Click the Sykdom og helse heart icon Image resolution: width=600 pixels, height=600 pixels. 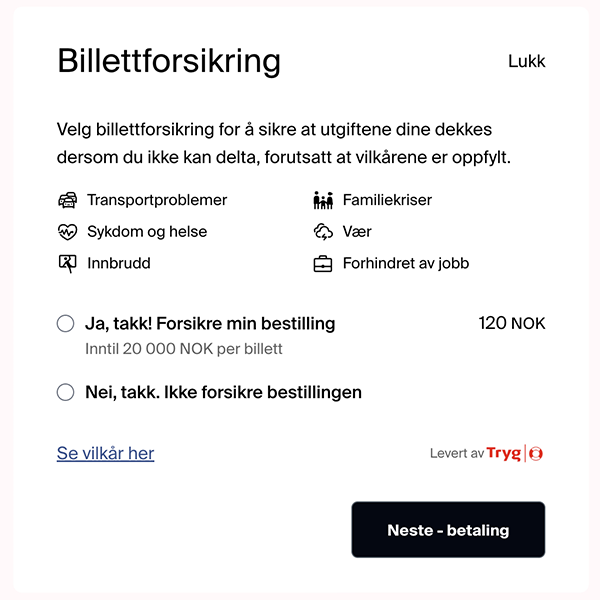pyautogui.click(x=67, y=232)
